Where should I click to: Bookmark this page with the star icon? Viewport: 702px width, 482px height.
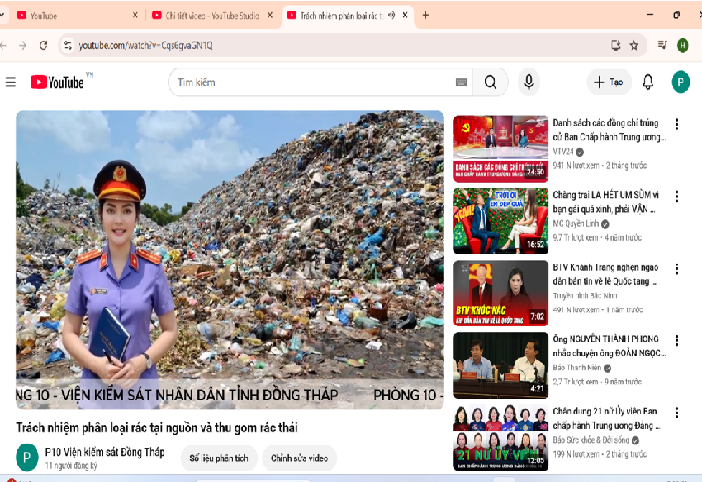634,45
